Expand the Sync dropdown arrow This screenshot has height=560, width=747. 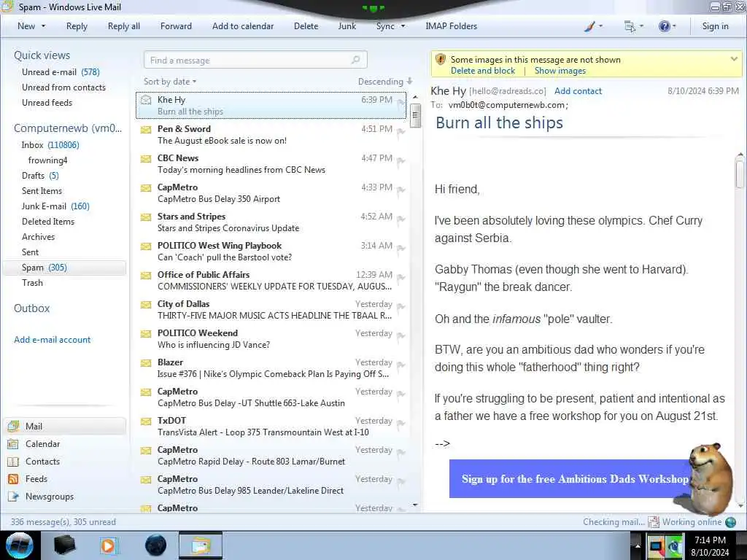tap(403, 26)
